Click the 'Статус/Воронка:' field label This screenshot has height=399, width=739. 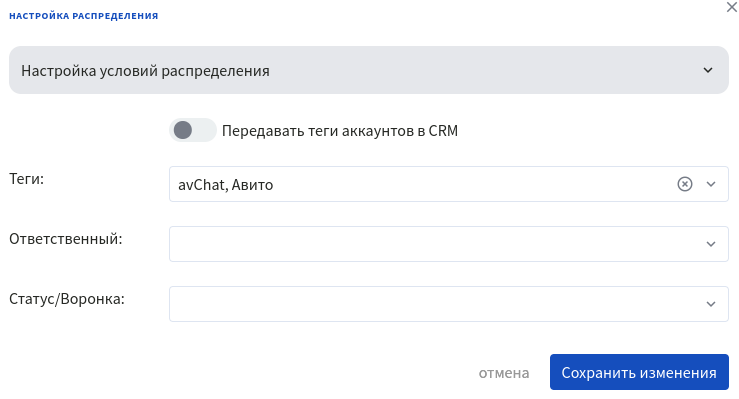(x=67, y=299)
